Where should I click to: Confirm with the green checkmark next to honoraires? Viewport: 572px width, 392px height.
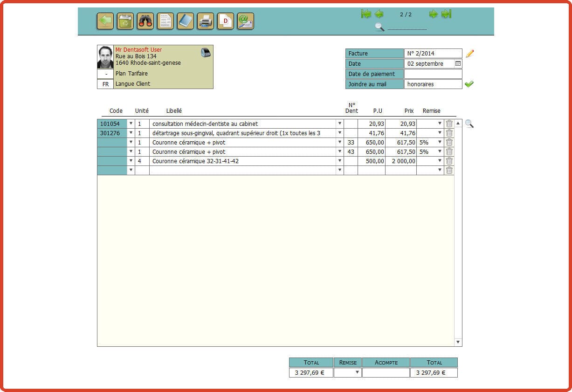[469, 84]
